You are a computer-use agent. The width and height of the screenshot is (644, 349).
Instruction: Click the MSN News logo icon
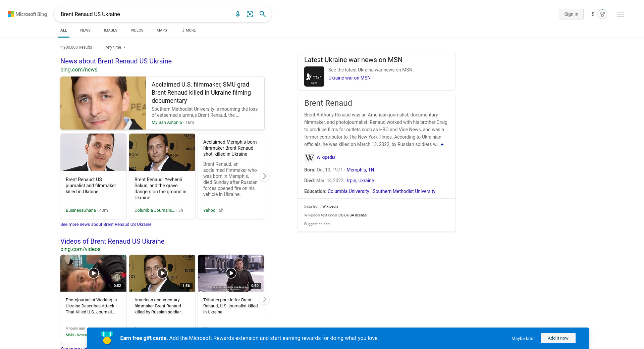coord(314,77)
